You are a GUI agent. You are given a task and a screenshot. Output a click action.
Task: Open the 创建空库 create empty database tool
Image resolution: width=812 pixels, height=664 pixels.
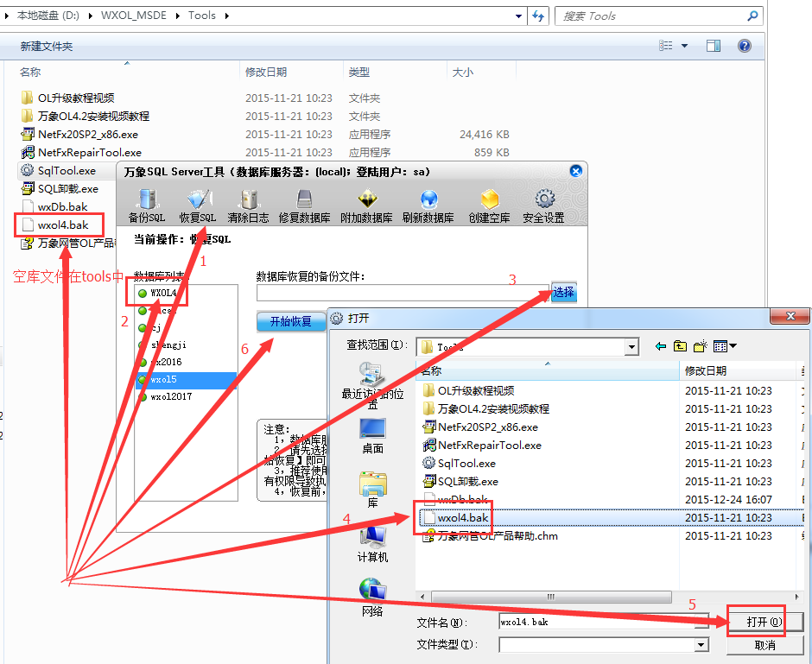[491, 203]
